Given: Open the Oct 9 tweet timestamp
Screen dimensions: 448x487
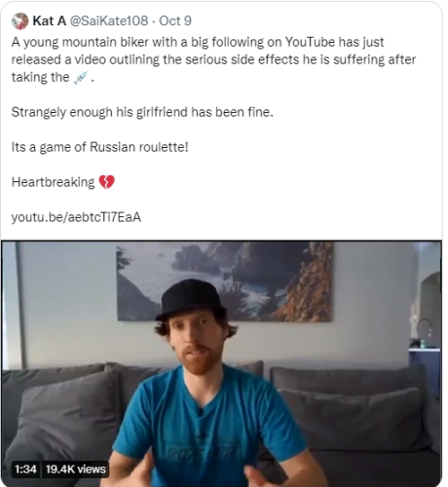Looking at the screenshot, I should pos(175,21).
